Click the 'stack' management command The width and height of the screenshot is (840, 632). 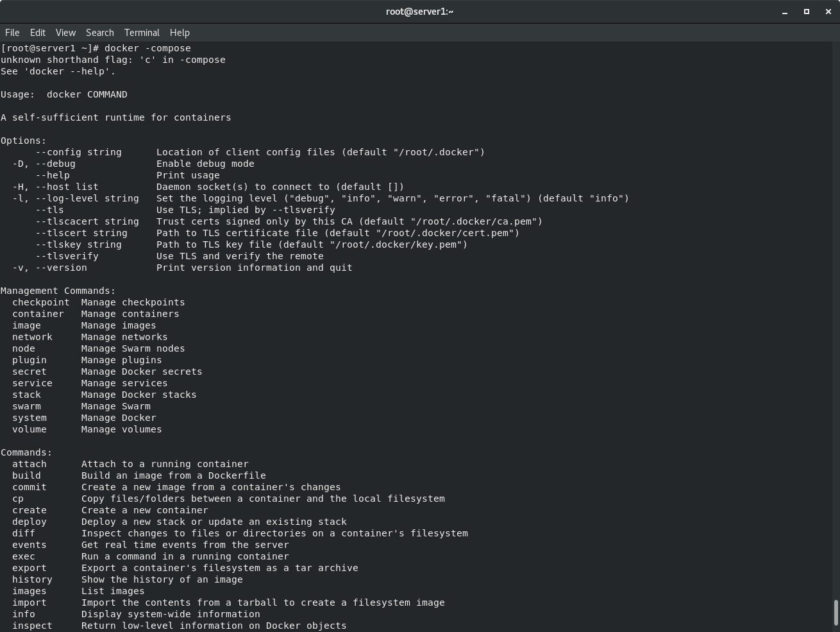26,395
